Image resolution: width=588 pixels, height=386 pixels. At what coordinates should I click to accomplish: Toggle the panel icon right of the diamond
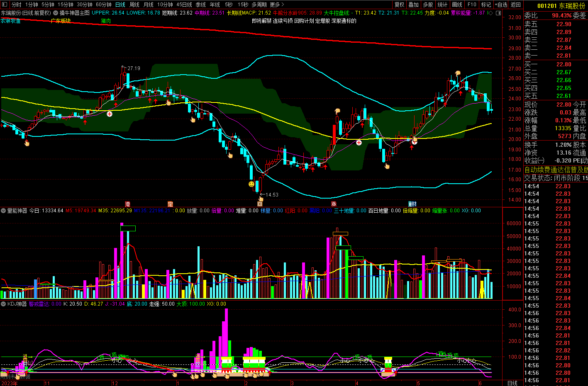tap(498, 13)
